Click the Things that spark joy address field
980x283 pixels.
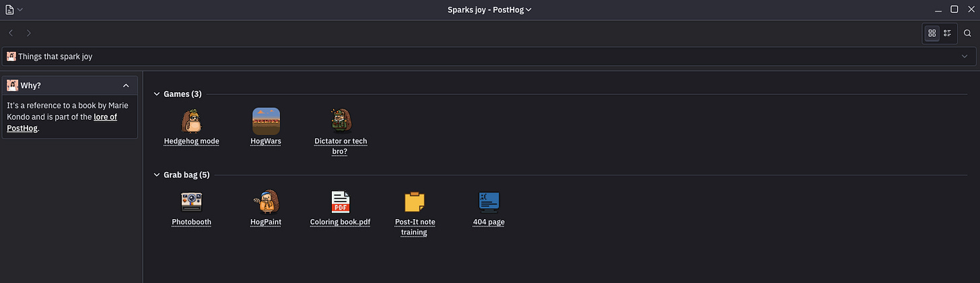[489, 56]
